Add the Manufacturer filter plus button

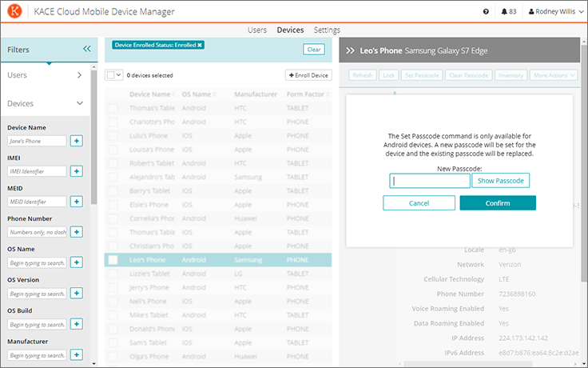click(x=77, y=355)
